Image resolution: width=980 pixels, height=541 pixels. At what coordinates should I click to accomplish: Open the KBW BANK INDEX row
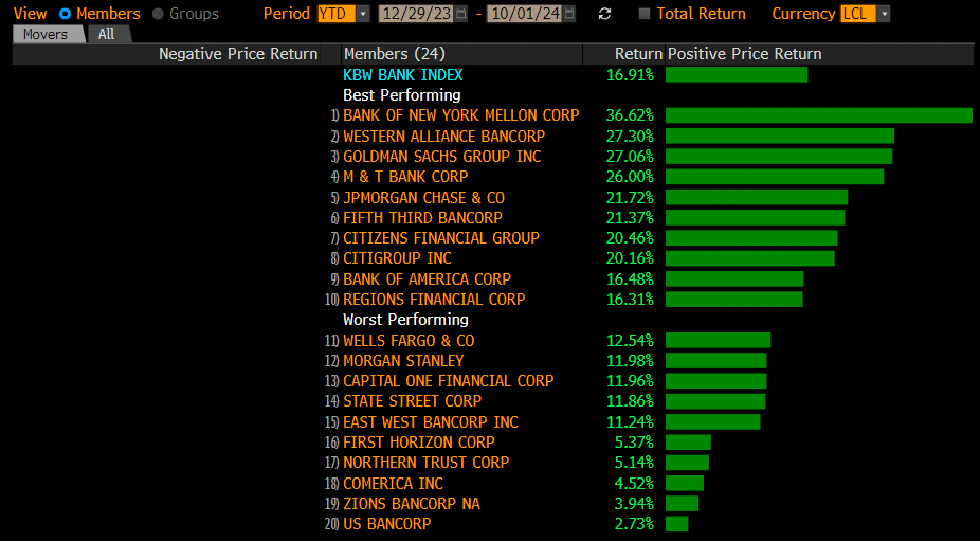tap(403, 75)
